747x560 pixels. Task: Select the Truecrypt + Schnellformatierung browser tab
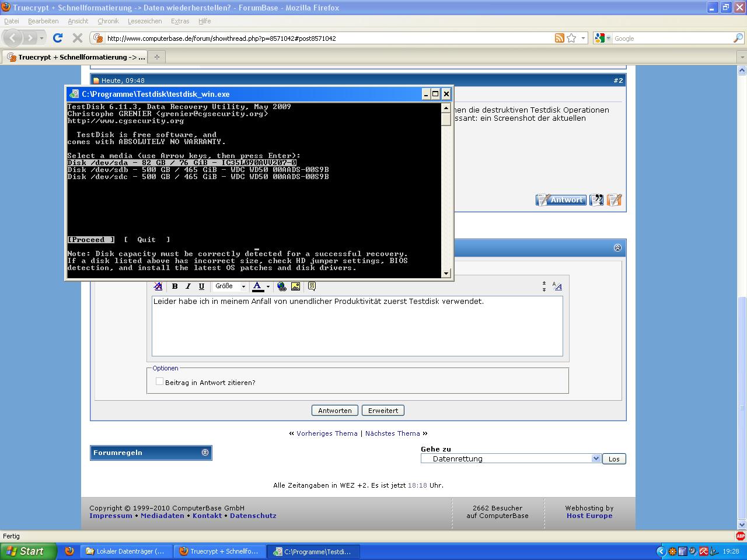pos(75,57)
